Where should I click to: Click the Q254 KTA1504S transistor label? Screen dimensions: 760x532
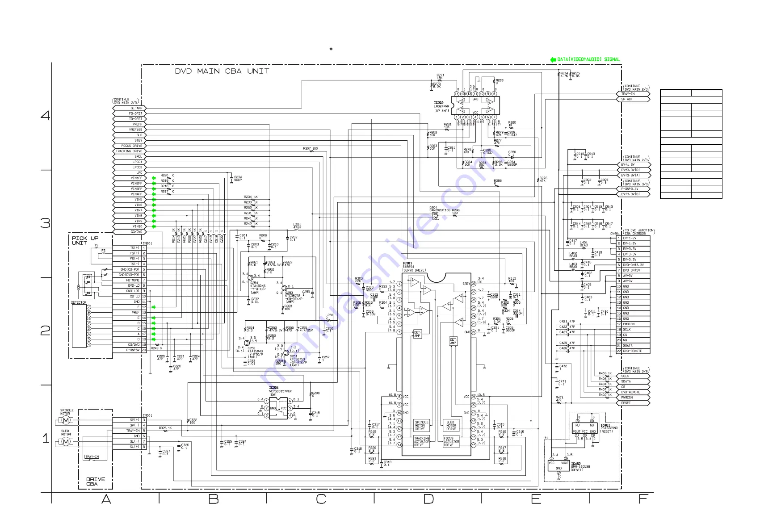258,288
